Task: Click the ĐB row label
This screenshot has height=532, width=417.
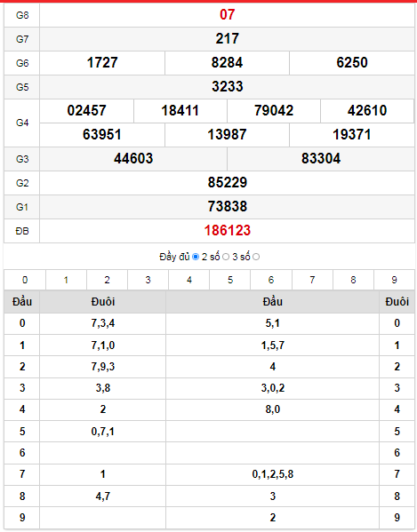Action: point(22,231)
